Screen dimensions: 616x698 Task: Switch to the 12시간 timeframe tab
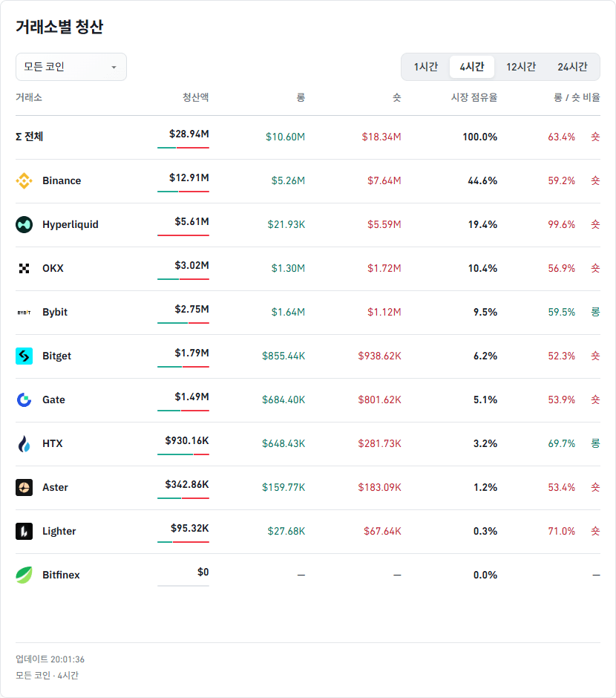tap(521, 67)
